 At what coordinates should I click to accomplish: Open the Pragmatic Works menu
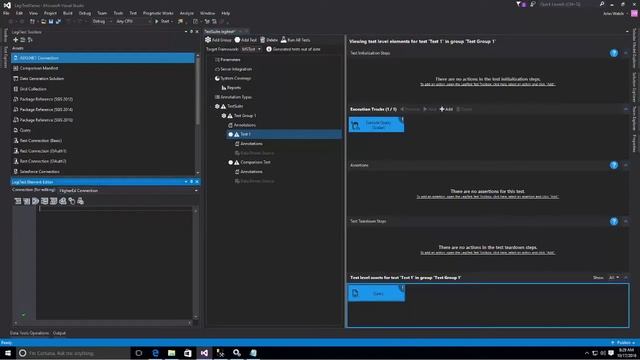coord(158,13)
